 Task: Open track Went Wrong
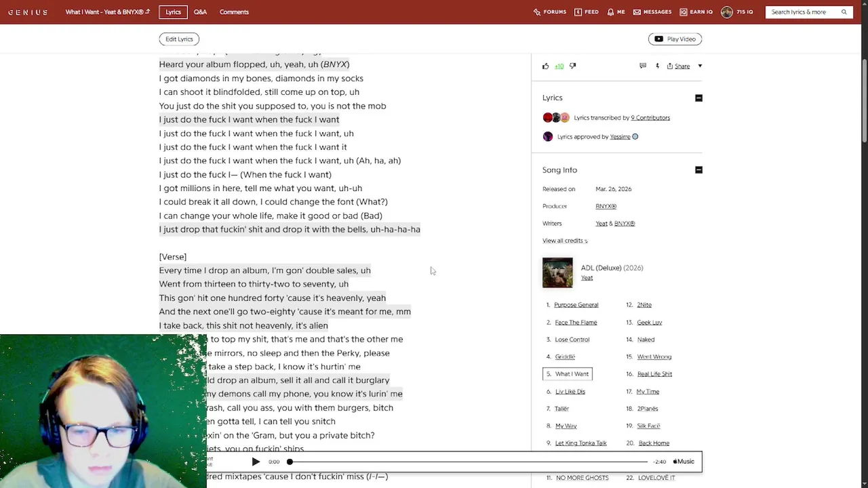(x=654, y=357)
